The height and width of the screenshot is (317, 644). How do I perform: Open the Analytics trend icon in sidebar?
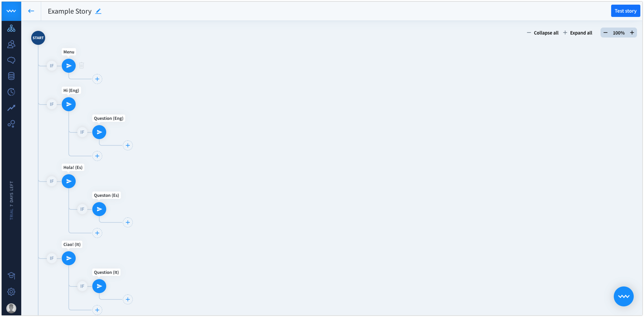point(11,108)
